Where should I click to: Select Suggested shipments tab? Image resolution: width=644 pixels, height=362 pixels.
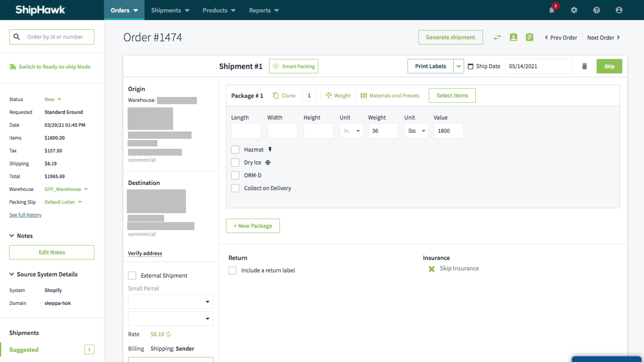tap(52, 350)
